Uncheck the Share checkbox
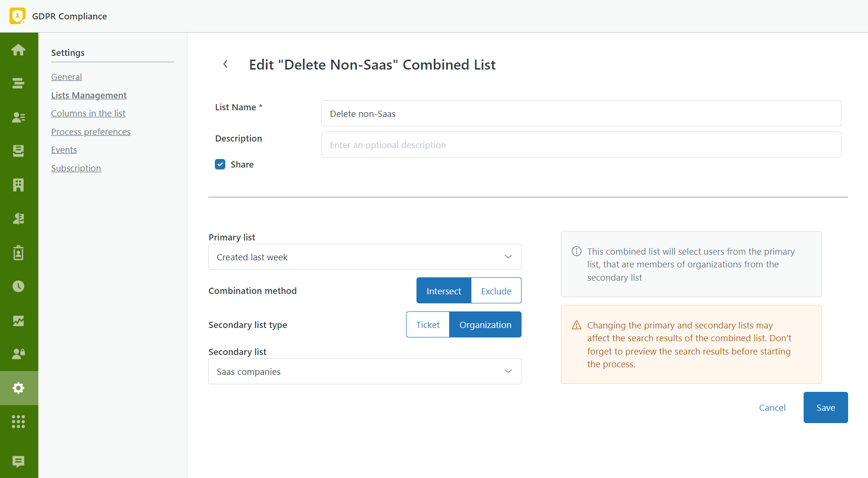Viewport: 868px width, 478px height. [x=220, y=164]
